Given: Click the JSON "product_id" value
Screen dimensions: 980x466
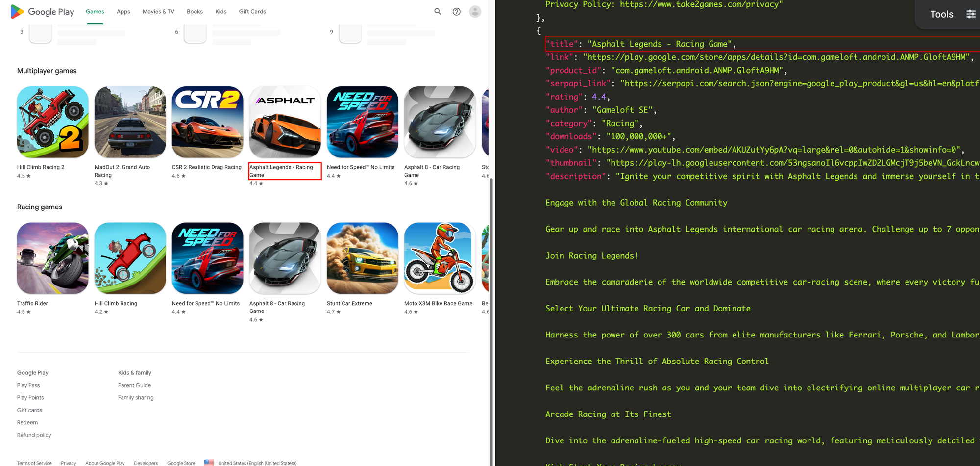Looking at the screenshot, I should click(697, 71).
